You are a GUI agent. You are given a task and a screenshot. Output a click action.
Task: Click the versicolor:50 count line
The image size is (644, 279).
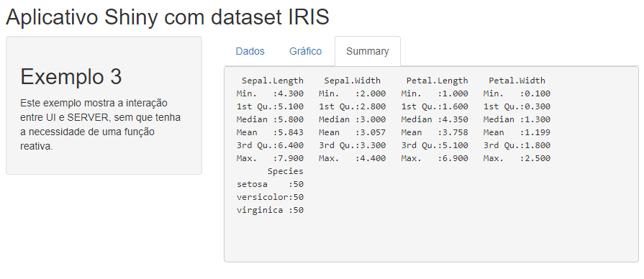click(270, 197)
